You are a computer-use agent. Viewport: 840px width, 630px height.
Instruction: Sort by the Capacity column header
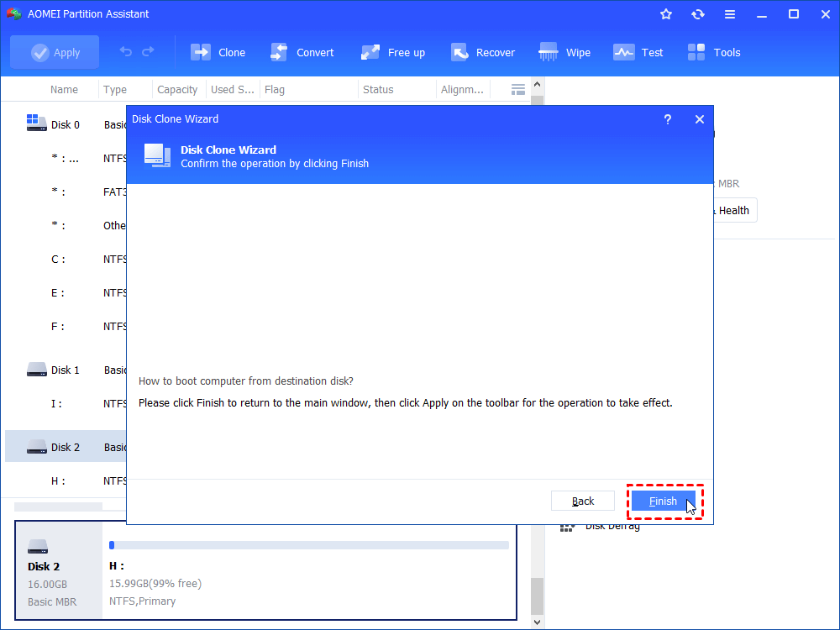(x=177, y=90)
